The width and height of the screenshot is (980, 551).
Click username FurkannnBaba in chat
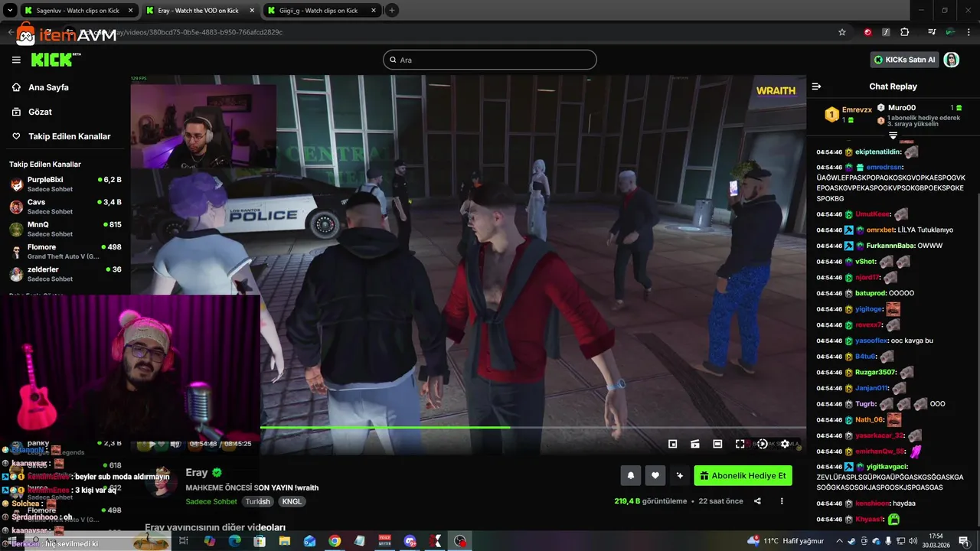point(889,246)
